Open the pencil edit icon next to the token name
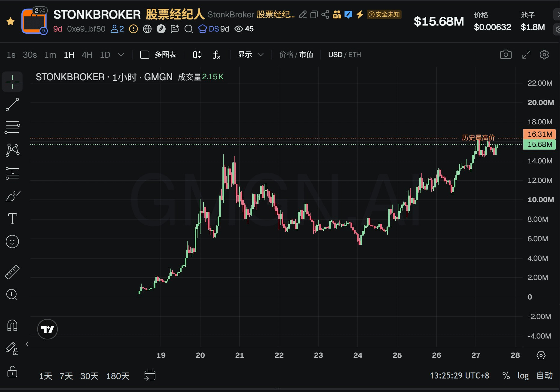The height and width of the screenshot is (392, 560). [x=303, y=14]
